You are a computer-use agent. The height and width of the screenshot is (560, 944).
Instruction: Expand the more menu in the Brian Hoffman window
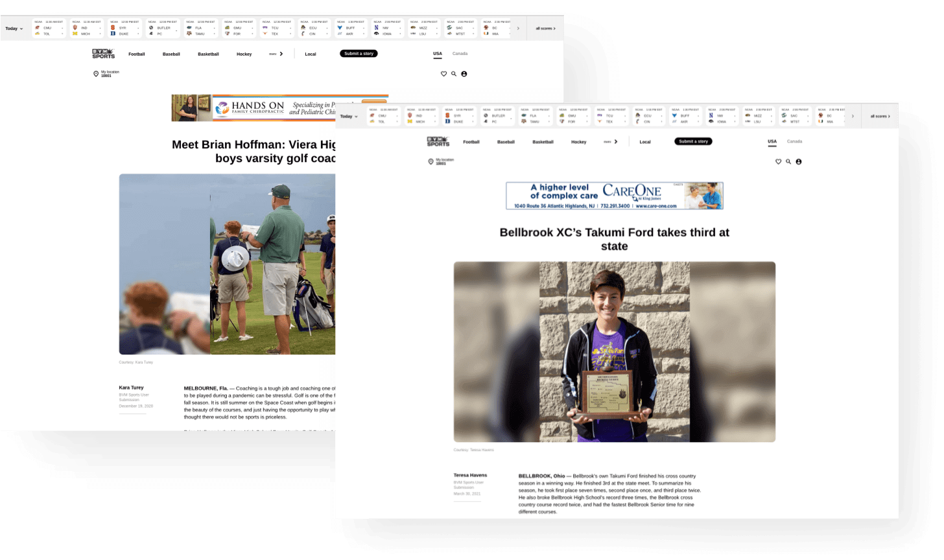click(x=276, y=54)
